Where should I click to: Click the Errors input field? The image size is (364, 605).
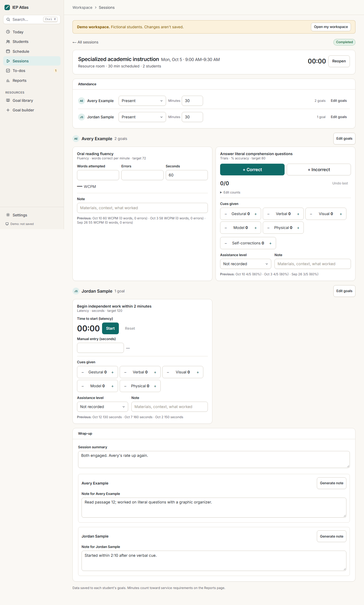coord(142,175)
